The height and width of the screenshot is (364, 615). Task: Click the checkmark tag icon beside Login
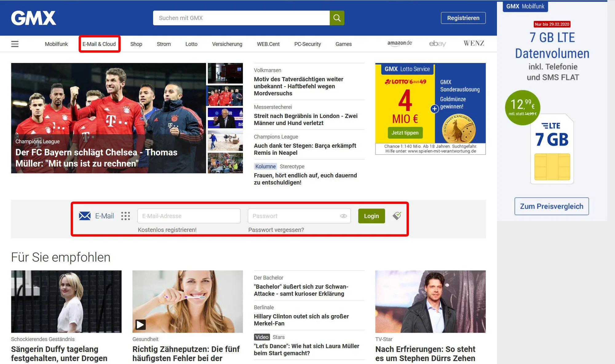pos(397,216)
